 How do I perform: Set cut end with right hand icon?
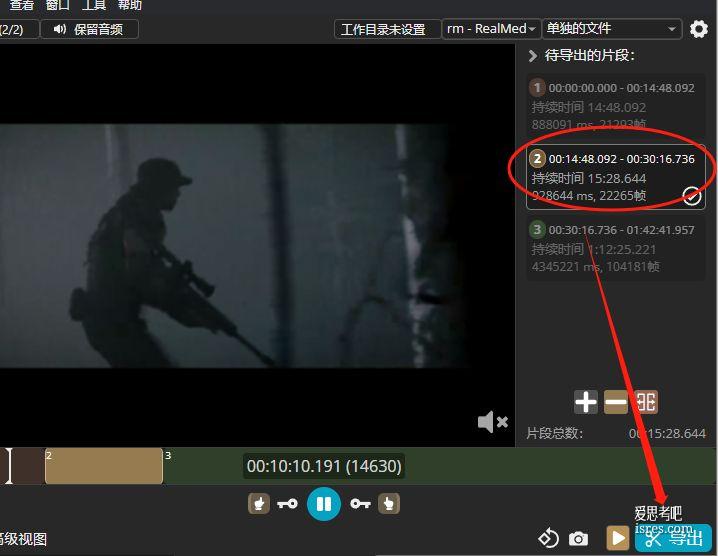[x=389, y=504]
